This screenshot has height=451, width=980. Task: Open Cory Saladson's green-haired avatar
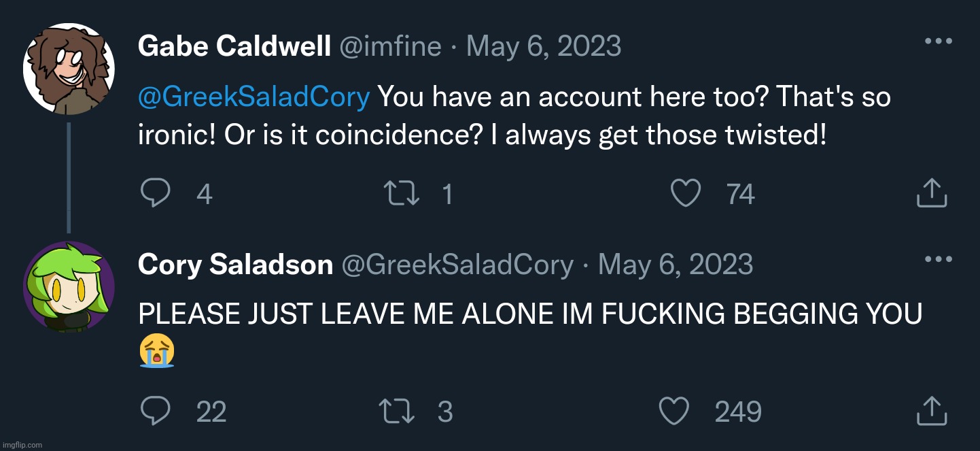click(x=69, y=286)
